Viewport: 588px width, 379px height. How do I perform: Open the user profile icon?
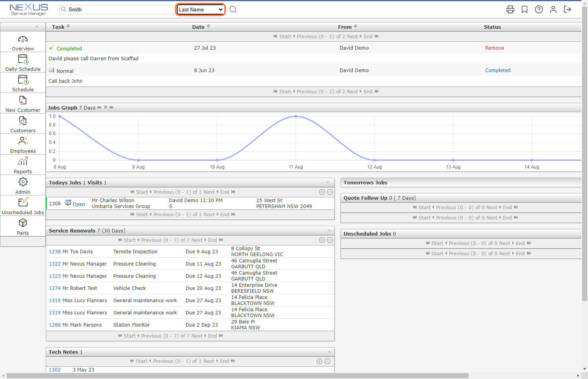tap(553, 9)
